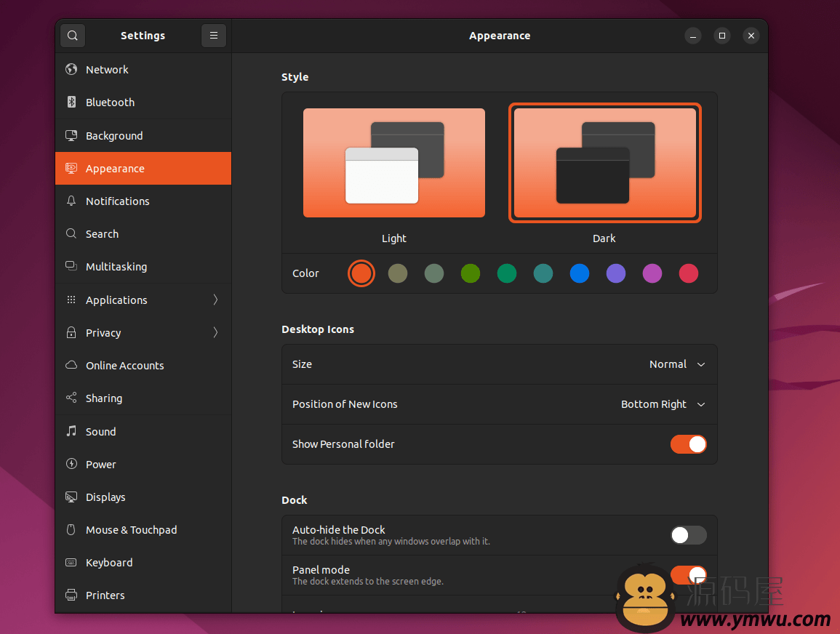Close the Settings window
Image resolution: width=840 pixels, height=634 pixels.
(x=751, y=36)
